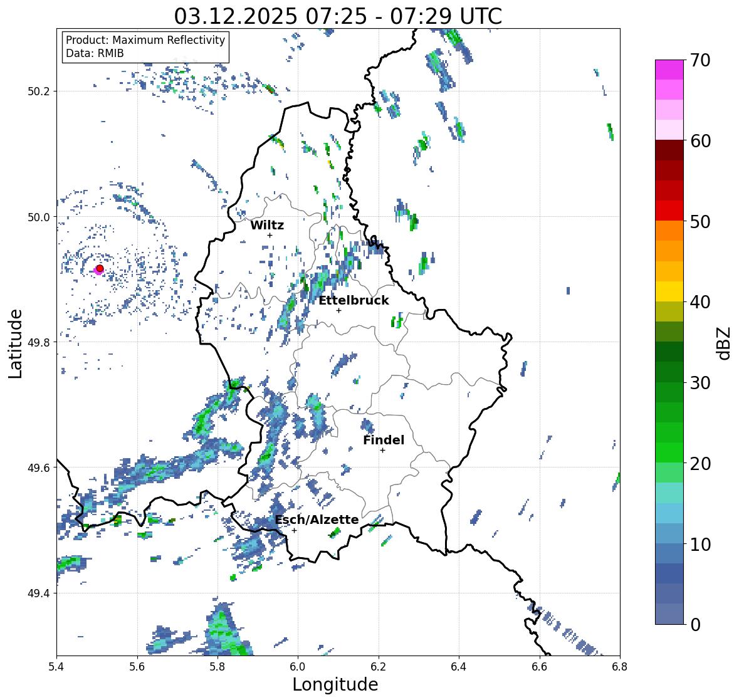Viewport: 739px width, 700px height.
Task: Click the magenta top colorbar segment
Action: (669, 70)
